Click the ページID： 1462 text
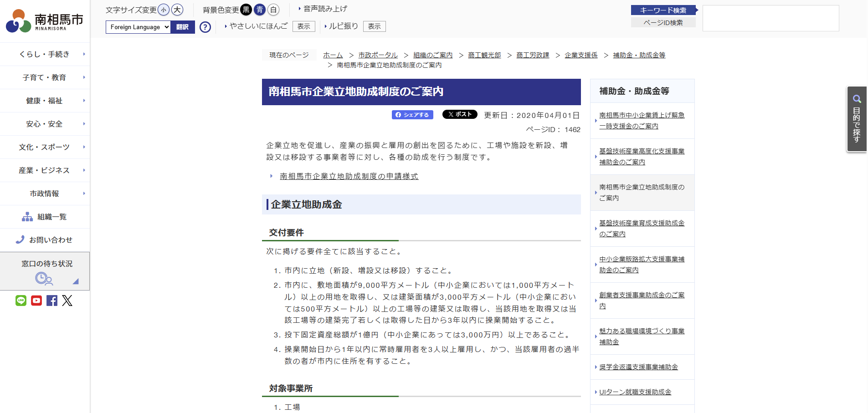868x413 pixels. (553, 130)
